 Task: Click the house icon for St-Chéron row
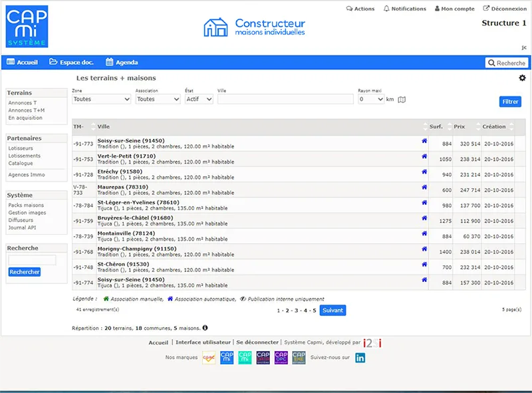(424, 265)
